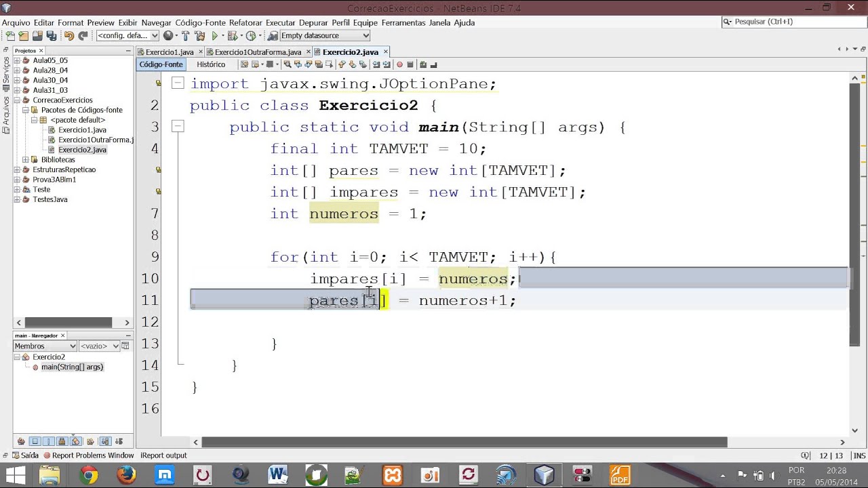This screenshot has height=488, width=868.
Task: Select Exercicio1.java in Projects tree
Action: pyautogui.click(x=82, y=130)
